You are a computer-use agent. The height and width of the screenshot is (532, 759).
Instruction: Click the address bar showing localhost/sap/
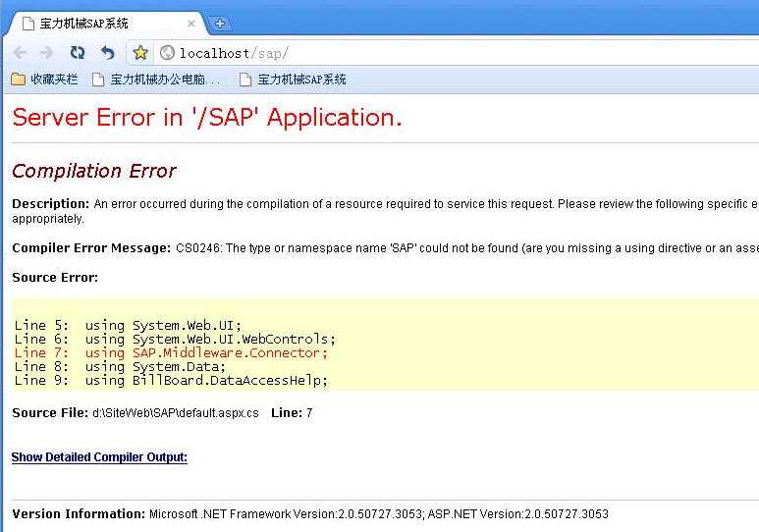click(x=455, y=53)
